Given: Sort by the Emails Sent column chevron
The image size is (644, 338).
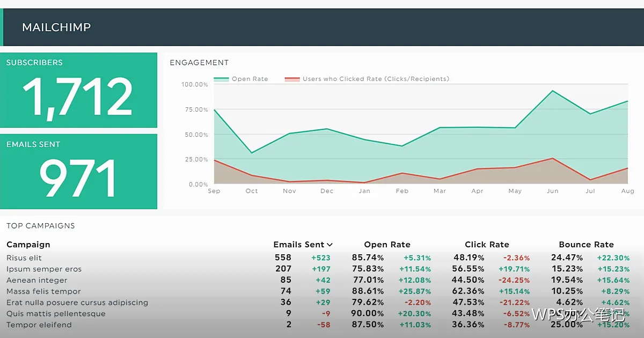Looking at the screenshot, I should (x=330, y=245).
